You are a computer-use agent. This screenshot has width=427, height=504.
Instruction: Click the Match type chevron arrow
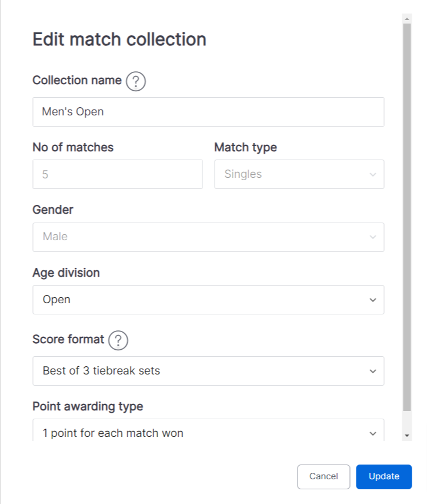click(x=373, y=174)
